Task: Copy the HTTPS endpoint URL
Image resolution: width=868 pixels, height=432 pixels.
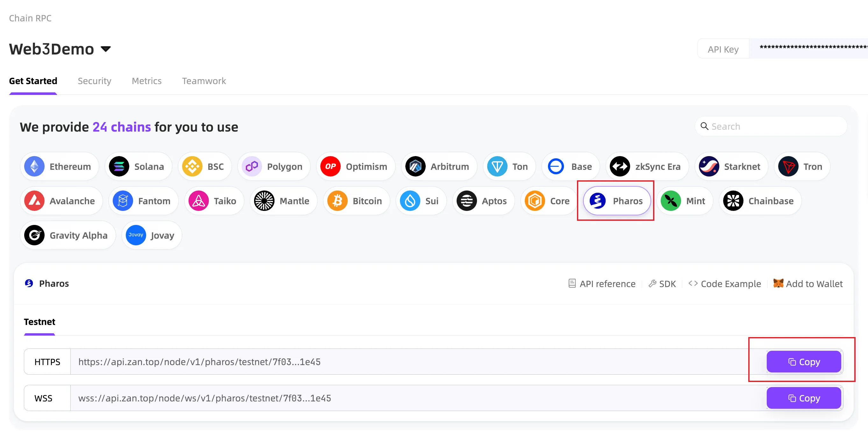Action: click(x=804, y=362)
